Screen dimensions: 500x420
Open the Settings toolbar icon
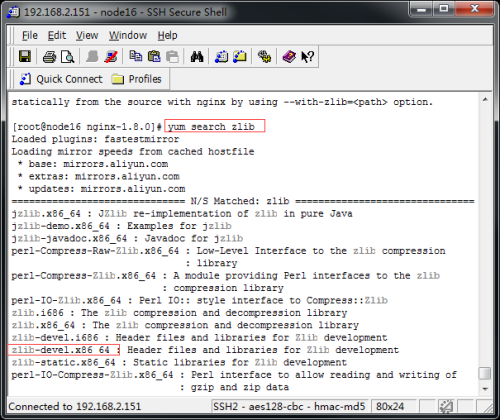coord(264,57)
